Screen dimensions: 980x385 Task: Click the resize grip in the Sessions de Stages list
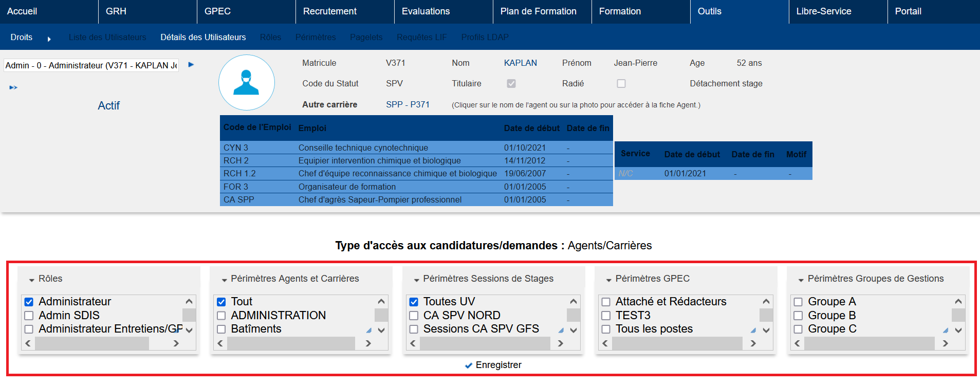[x=561, y=331]
